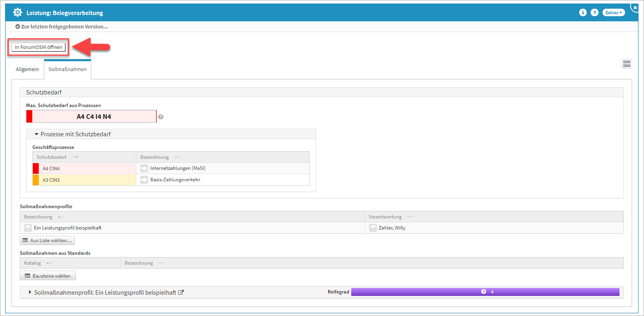Expand Sollmaßnahmenprofil: Ein Leistungsprofil beispielhaft
Viewport: 644px width, 316px height.
point(30,293)
